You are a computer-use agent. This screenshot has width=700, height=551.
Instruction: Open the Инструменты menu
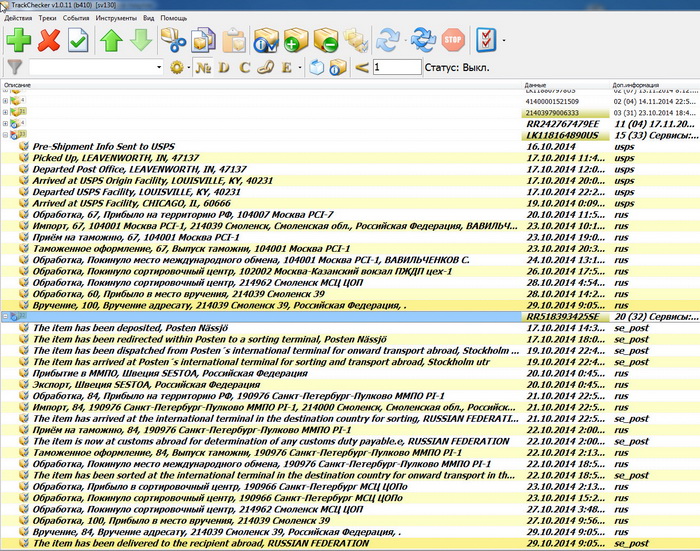[x=116, y=18]
